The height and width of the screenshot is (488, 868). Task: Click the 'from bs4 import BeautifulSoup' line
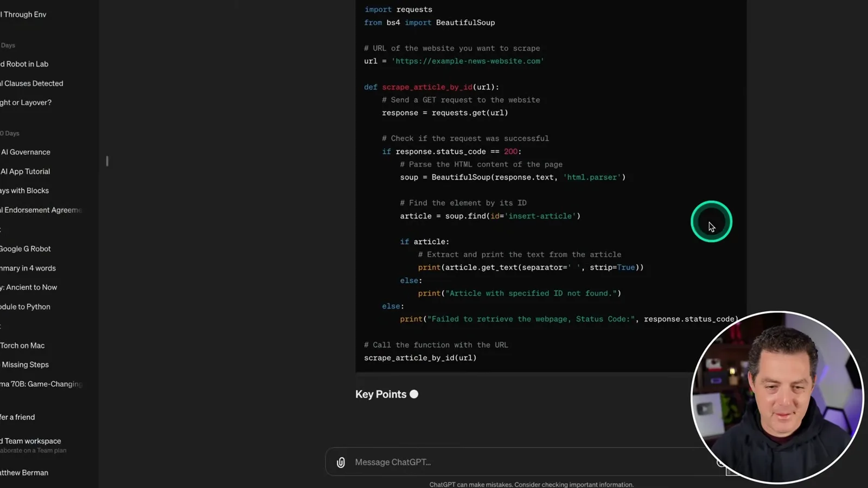[429, 23]
